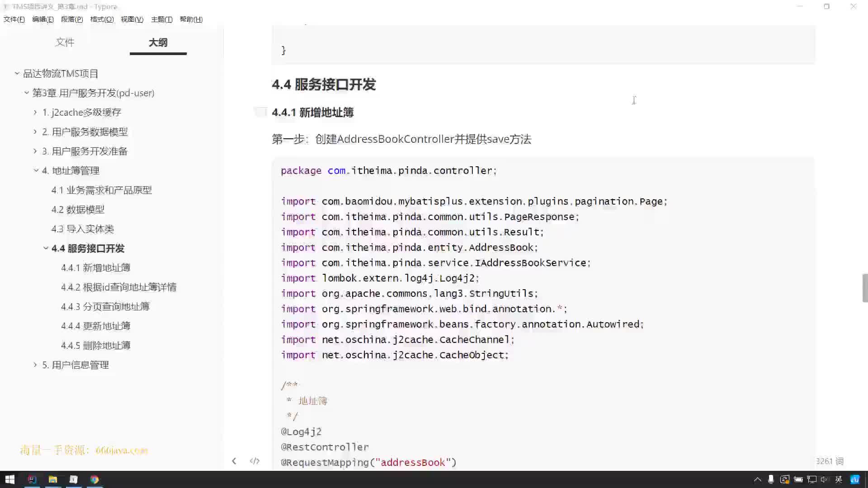Select 1. j2cache多级缓存 outline entry
Viewport: 868px width, 488px height.
82,113
